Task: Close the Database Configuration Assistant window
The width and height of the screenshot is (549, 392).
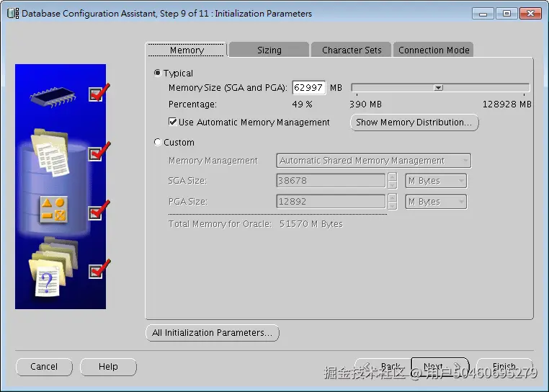Action: click(x=530, y=14)
